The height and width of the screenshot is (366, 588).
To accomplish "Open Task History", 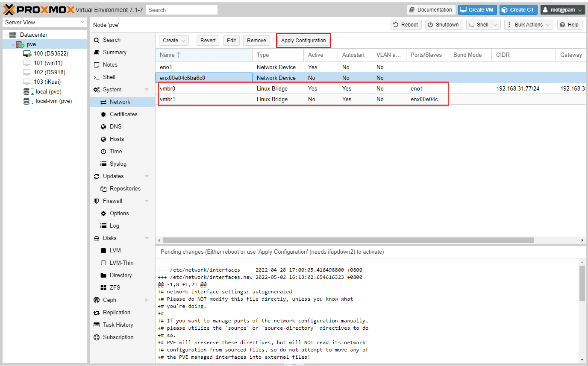I will 122,325.
